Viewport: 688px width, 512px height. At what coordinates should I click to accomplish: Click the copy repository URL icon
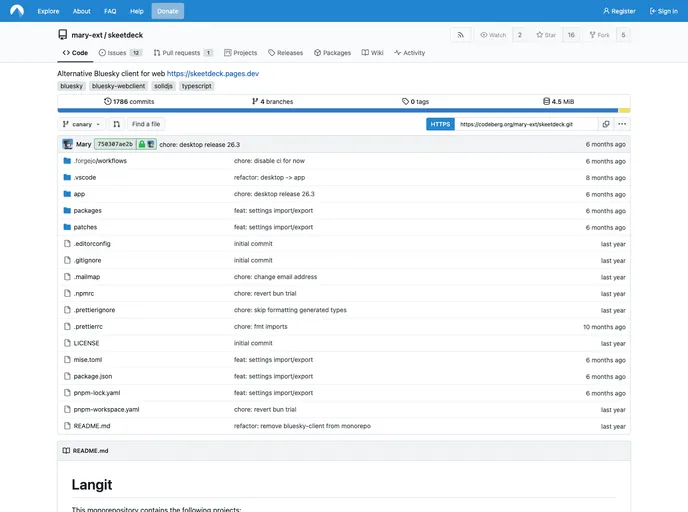click(606, 124)
